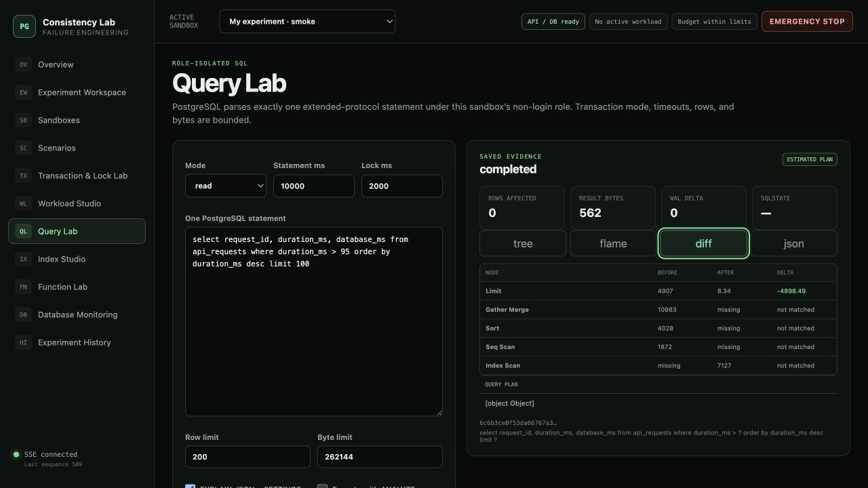
Task: Click the 8.34 after value
Action: coord(724,291)
